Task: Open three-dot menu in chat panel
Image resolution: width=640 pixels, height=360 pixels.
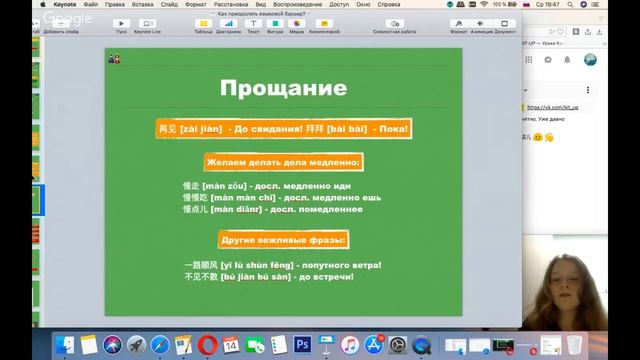Action: (x=588, y=90)
